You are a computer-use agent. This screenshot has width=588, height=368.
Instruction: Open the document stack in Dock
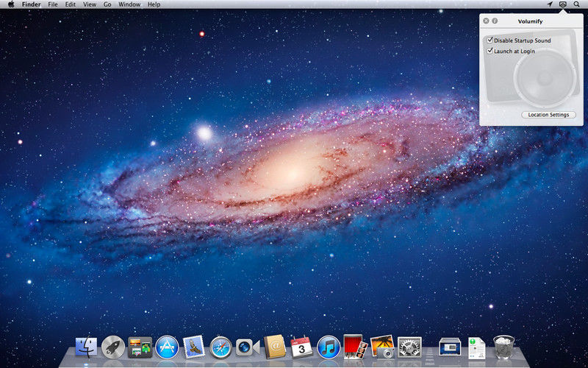[476, 347]
